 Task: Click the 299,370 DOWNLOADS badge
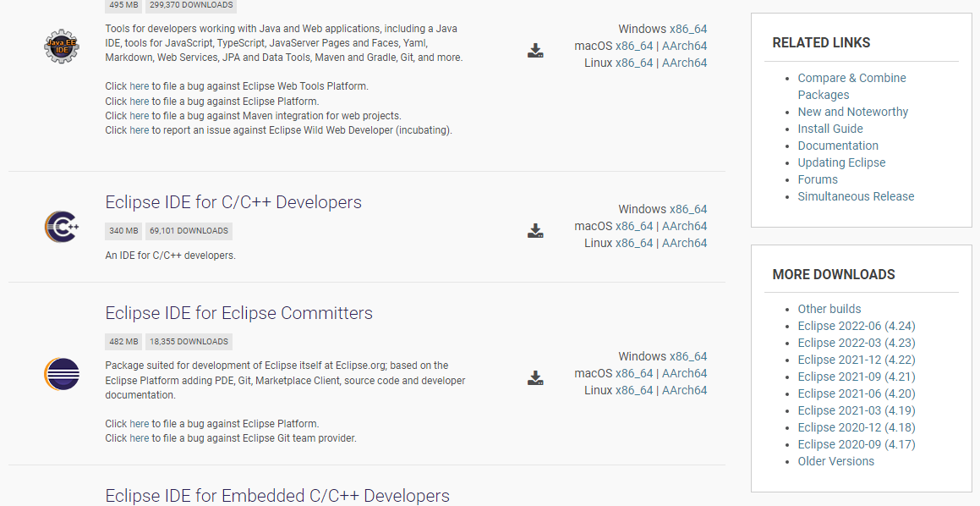click(x=191, y=5)
